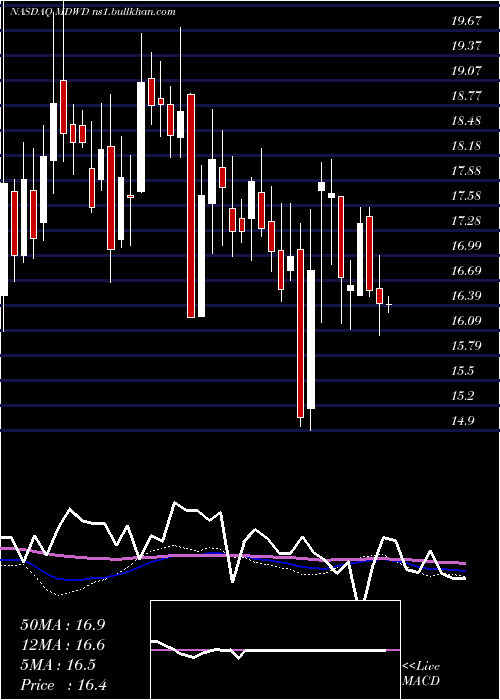This screenshot has width=500, height=700.
Task: Select the 18.18 price axis label
Action: coord(467,146)
